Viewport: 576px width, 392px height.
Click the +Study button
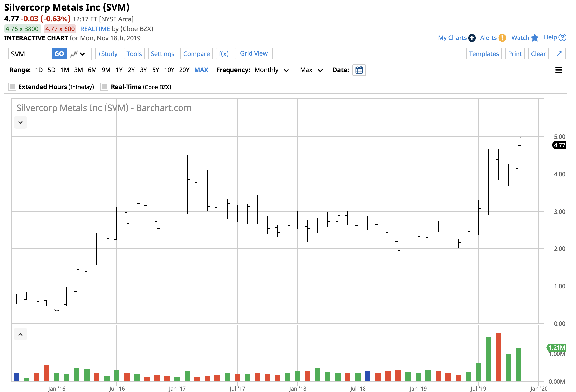tap(107, 54)
